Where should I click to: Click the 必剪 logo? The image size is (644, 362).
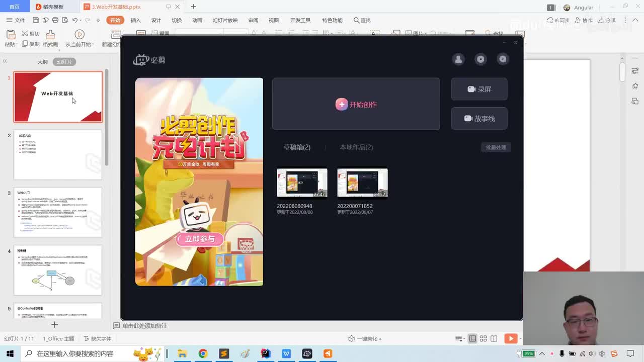[x=149, y=60]
